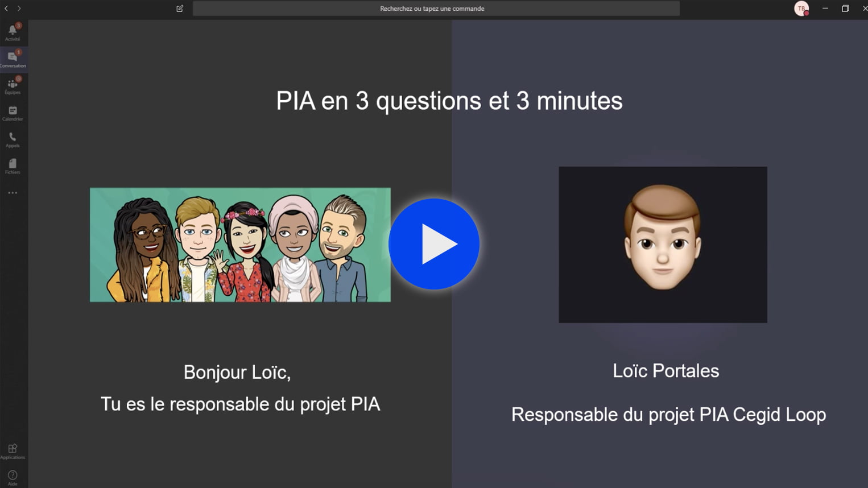Open the Appels phone icon
This screenshot has width=868, height=488.
[13, 139]
